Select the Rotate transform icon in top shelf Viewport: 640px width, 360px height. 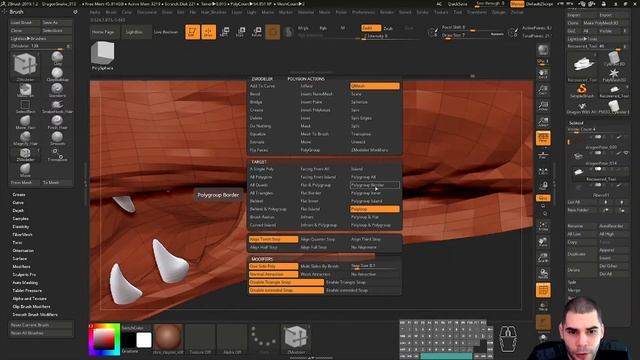click(x=256, y=32)
